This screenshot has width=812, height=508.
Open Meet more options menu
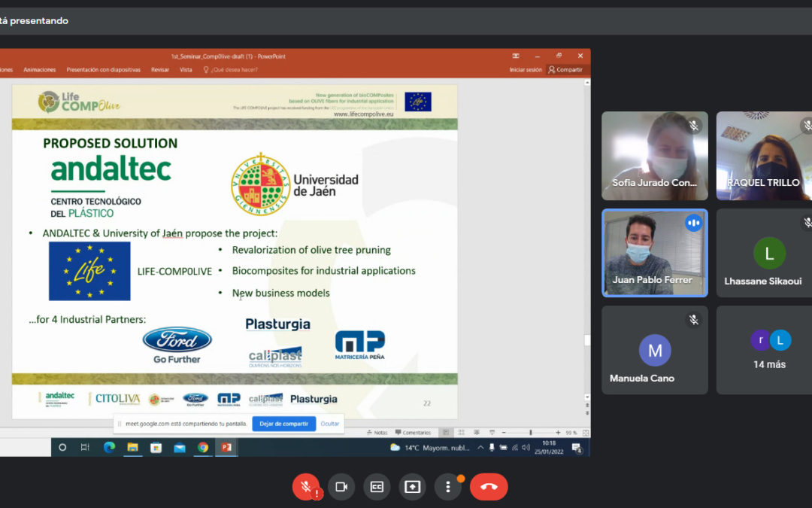[448, 487]
